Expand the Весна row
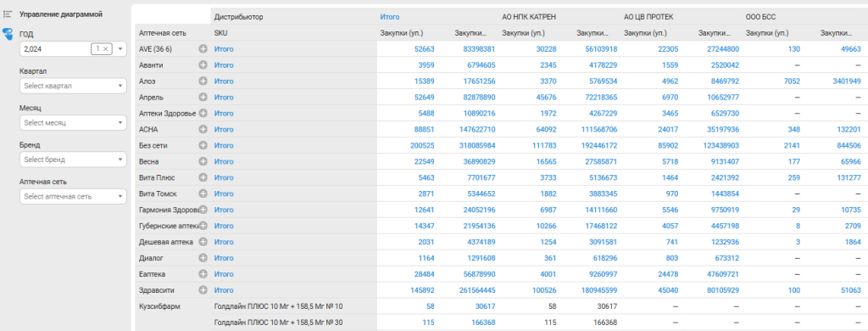Viewport: 868px width, 331px height. pyautogui.click(x=203, y=161)
